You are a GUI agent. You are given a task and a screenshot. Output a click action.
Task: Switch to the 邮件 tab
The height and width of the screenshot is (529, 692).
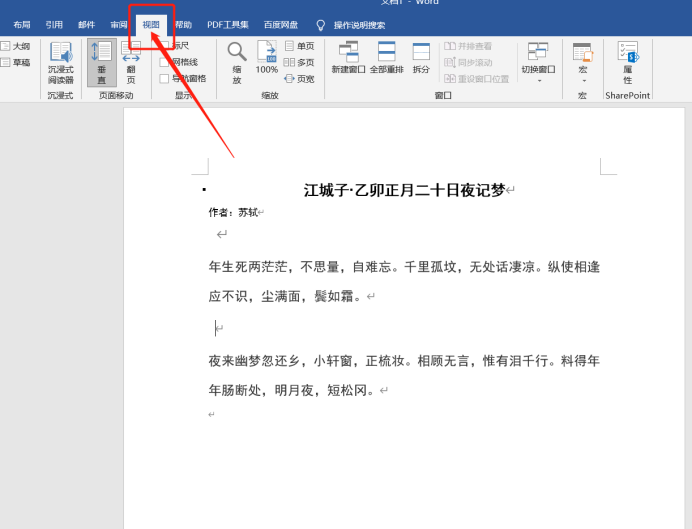point(86,25)
